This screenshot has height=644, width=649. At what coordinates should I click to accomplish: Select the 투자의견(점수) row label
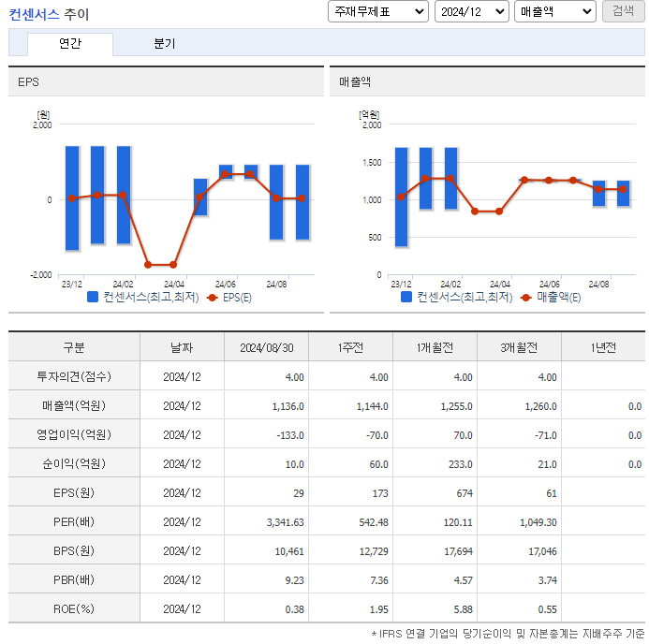click(x=74, y=376)
